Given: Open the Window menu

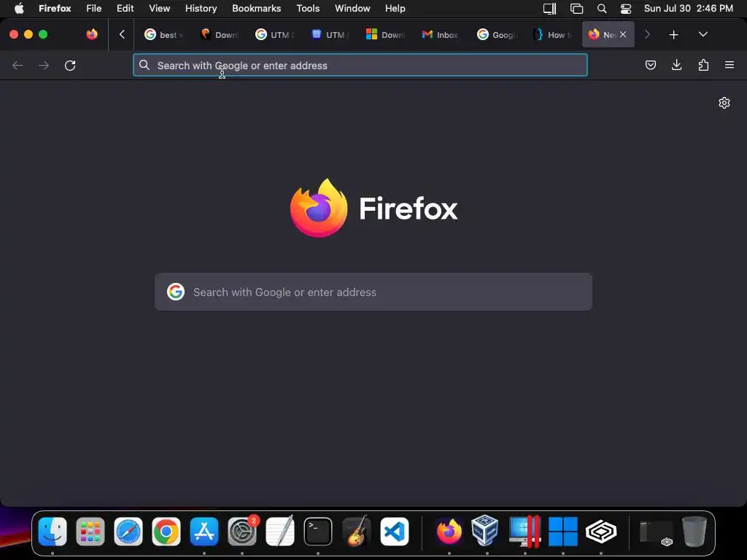Looking at the screenshot, I should (352, 9).
